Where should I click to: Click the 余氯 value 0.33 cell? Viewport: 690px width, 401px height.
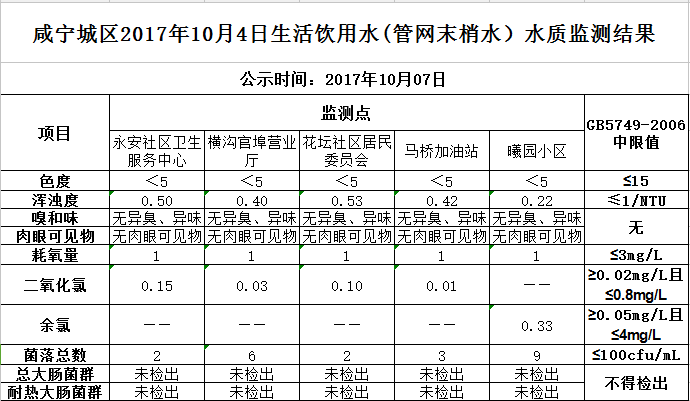[536, 325]
